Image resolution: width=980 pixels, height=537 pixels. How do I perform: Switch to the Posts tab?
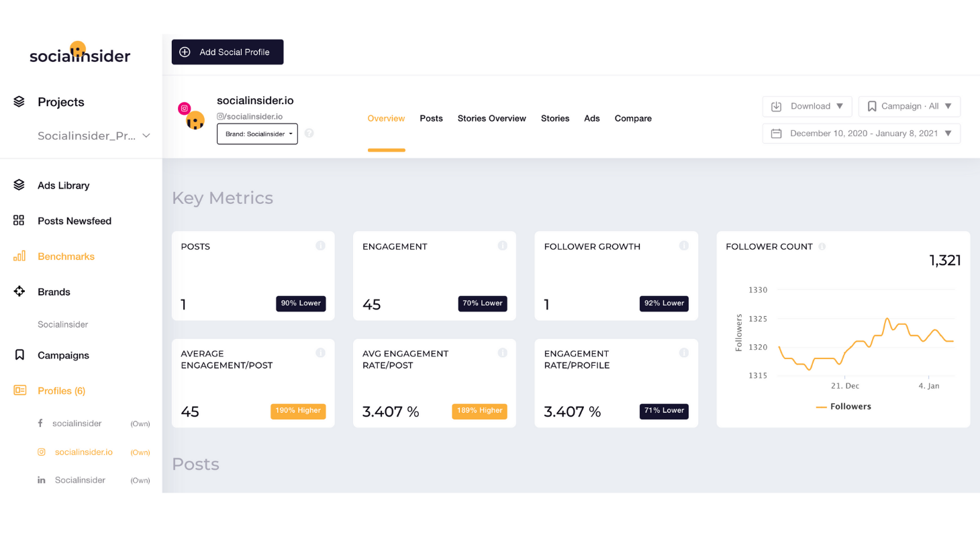431,118
